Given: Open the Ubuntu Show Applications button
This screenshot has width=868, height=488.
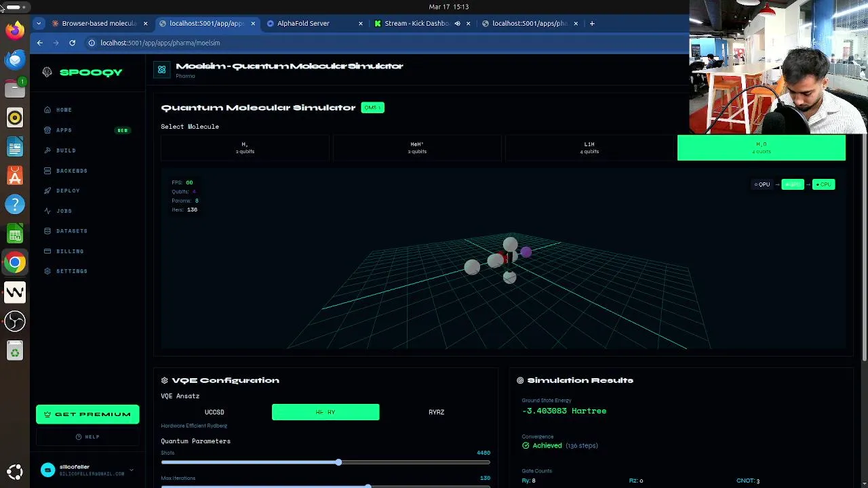Looking at the screenshot, I should tap(15, 471).
